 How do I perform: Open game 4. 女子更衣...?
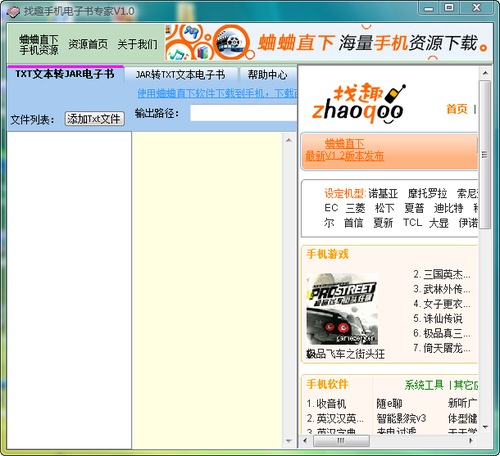pyautogui.click(x=442, y=304)
